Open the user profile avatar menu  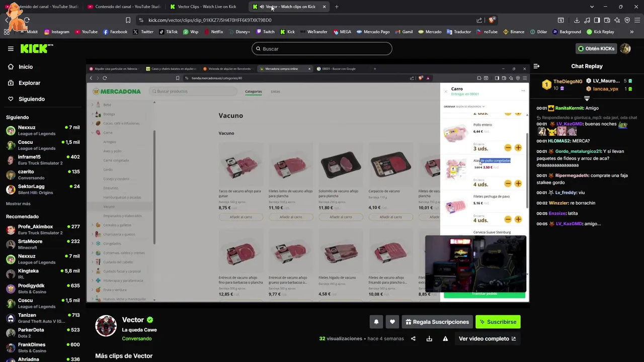click(x=625, y=49)
